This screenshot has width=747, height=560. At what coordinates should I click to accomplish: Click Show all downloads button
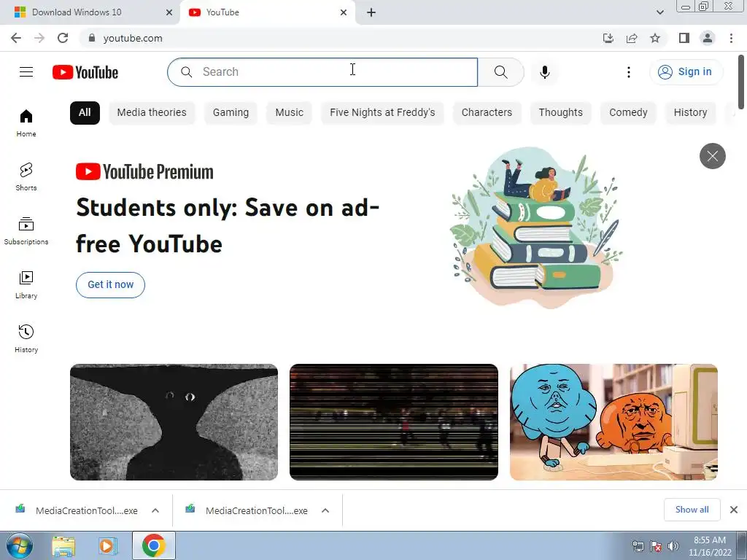point(692,510)
